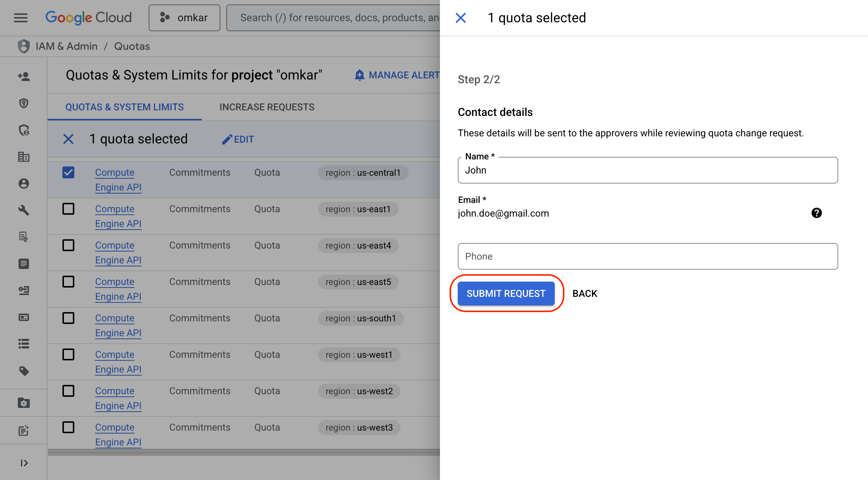This screenshot has width=868, height=480.
Task: Select the us-west3 quota checkbox
Action: tap(68, 427)
